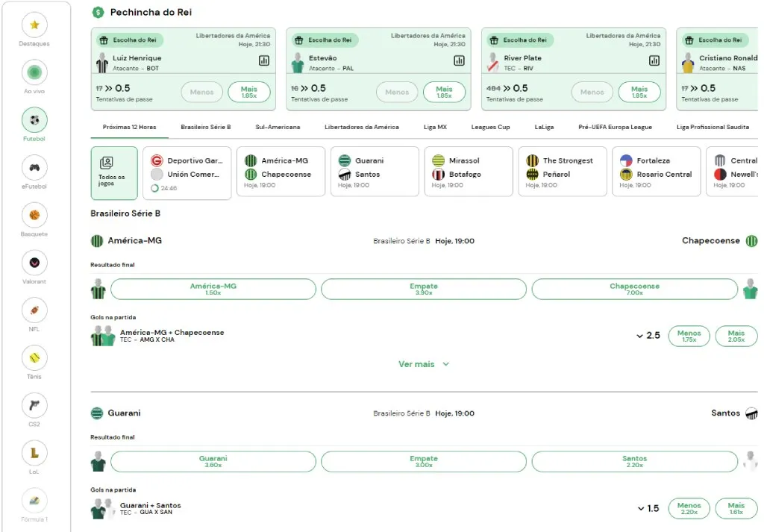This screenshot has height=532, width=764.
Task: Click Chapecoense crest in match header
Action: pyautogui.click(x=752, y=241)
